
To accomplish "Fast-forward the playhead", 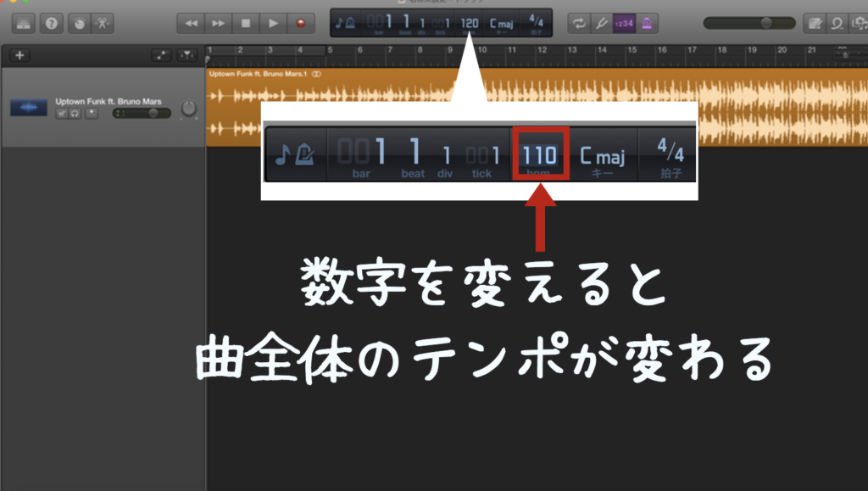I will click(218, 24).
